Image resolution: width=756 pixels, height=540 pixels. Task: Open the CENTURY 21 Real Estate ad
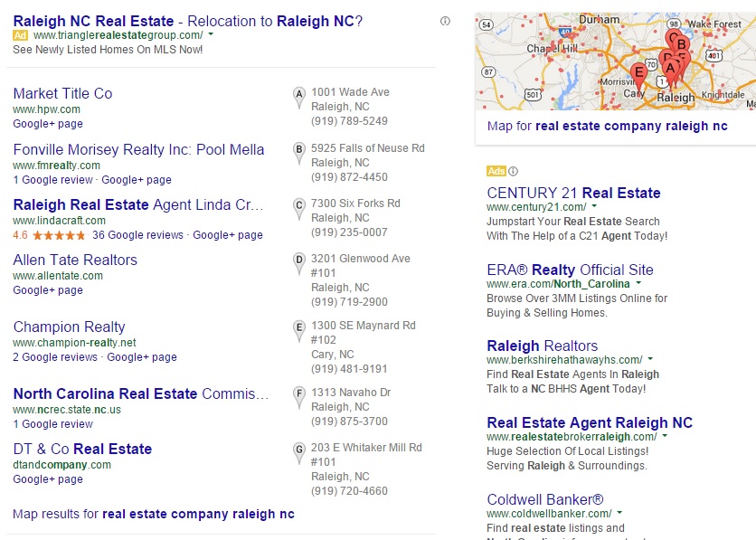pos(573,193)
